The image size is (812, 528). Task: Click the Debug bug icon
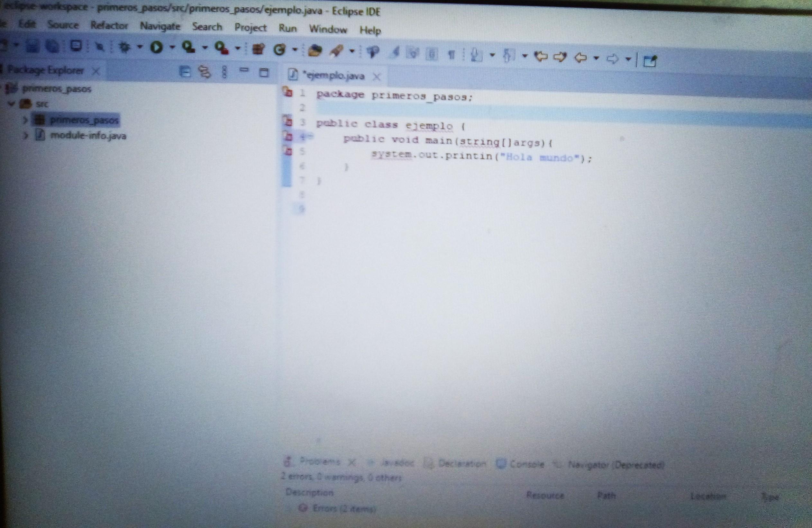pos(124,47)
